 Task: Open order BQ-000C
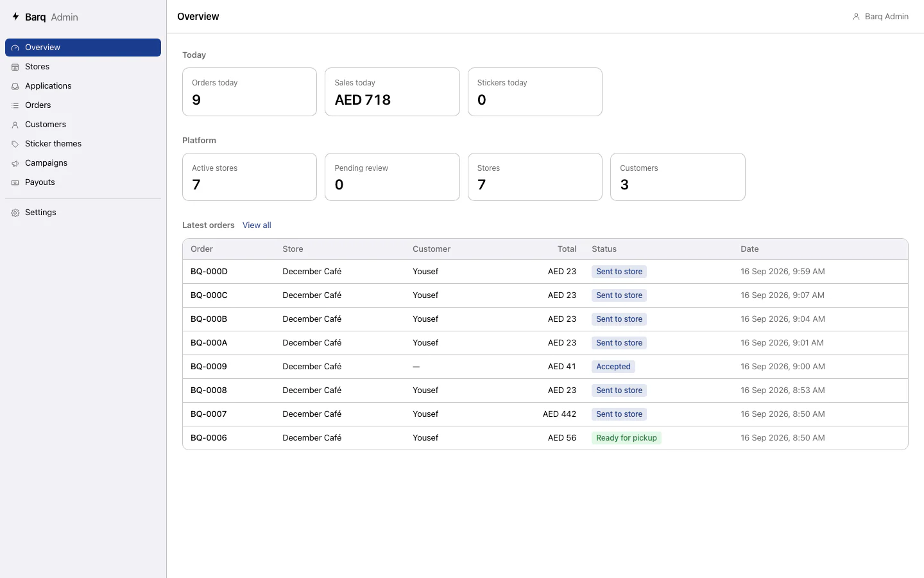coord(209,295)
